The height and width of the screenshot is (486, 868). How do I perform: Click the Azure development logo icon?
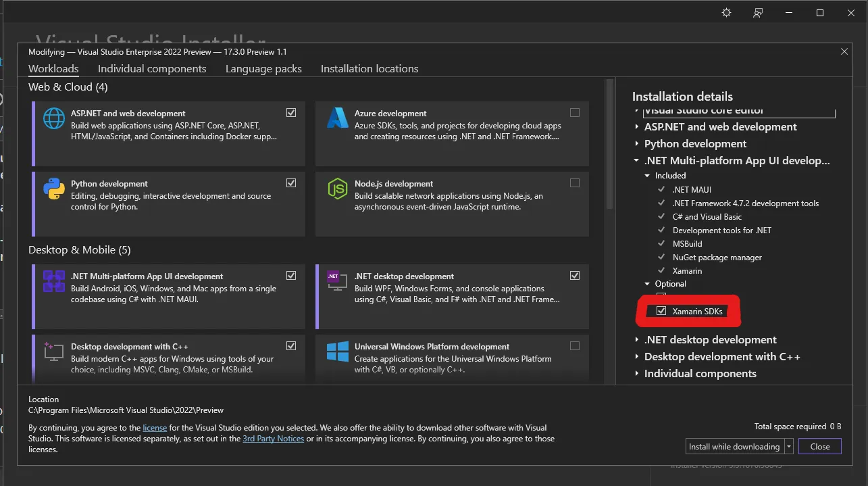click(338, 118)
